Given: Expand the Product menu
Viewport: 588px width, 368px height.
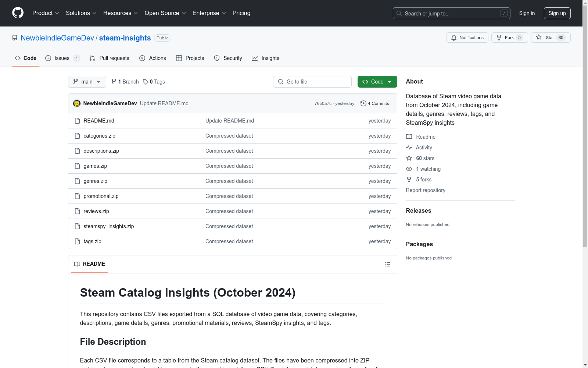Looking at the screenshot, I should click(46, 13).
